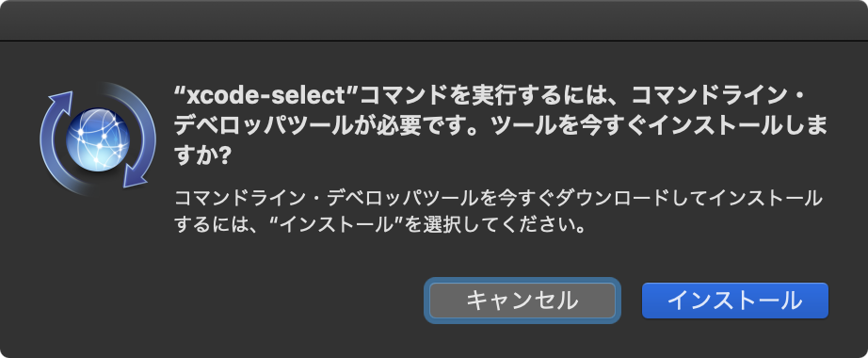Screen dimensions: 868x358
Task: Dismiss the dialog with キャンセル
Action: [x=522, y=301]
